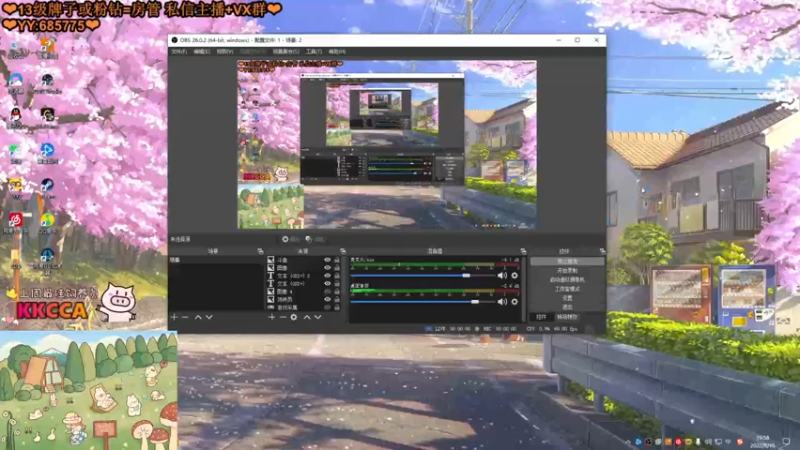Open the 视图(V) menu
The width and height of the screenshot is (800, 450).
(225, 52)
